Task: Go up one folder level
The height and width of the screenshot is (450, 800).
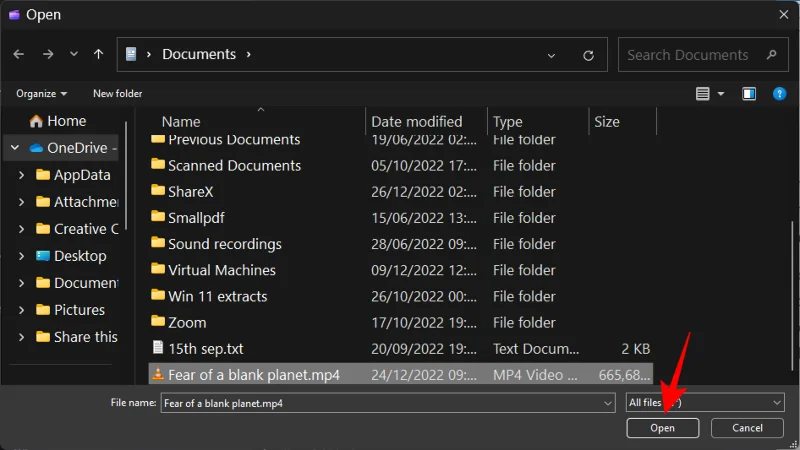Action: pos(98,54)
